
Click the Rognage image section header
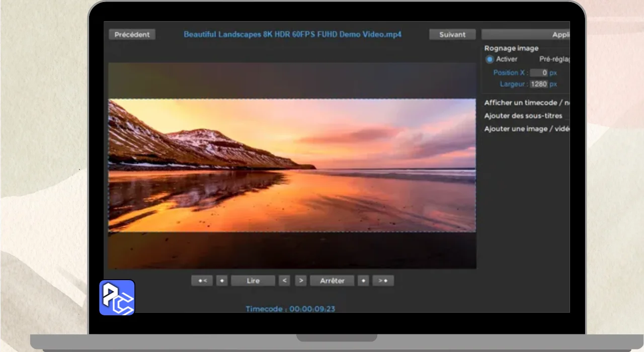511,48
